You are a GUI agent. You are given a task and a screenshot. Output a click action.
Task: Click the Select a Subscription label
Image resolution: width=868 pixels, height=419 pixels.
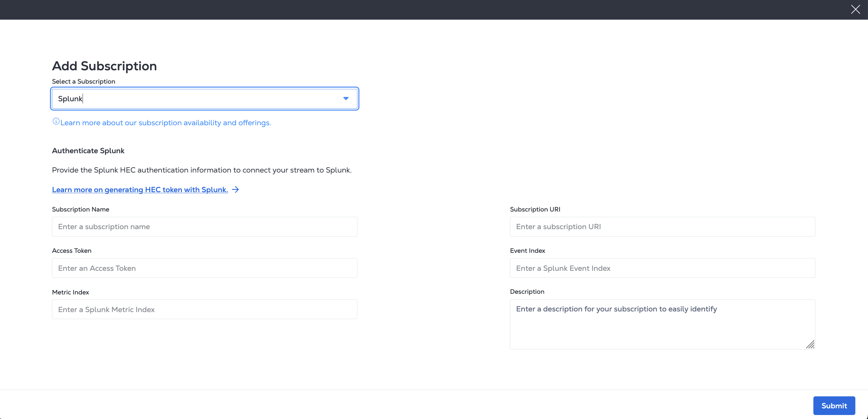click(x=84, y=82)
